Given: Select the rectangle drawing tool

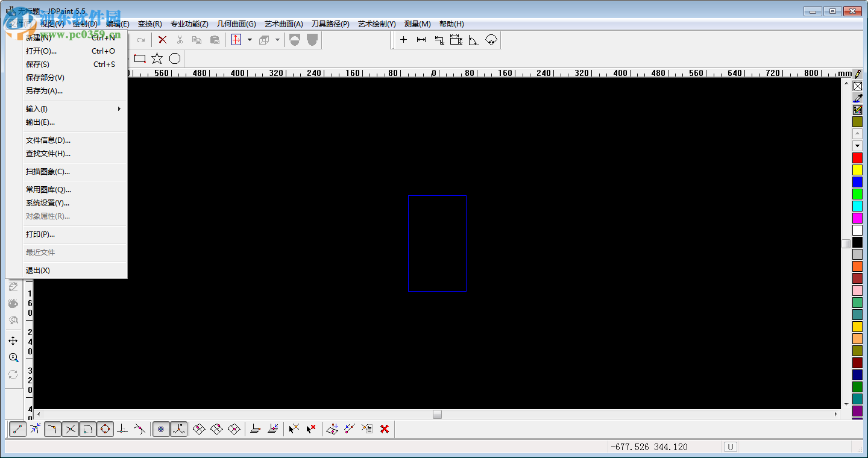Looking at the screenshot, I should [140, 58].
